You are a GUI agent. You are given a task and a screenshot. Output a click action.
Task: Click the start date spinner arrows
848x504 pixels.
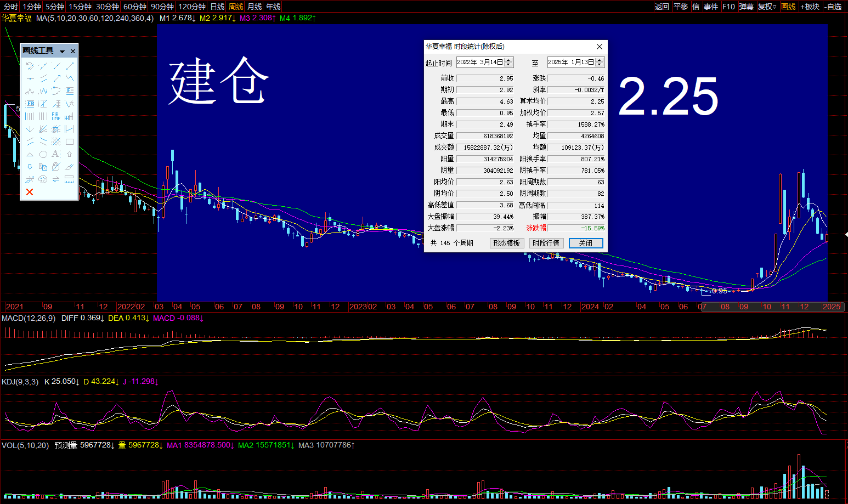(x=508, y=62)
